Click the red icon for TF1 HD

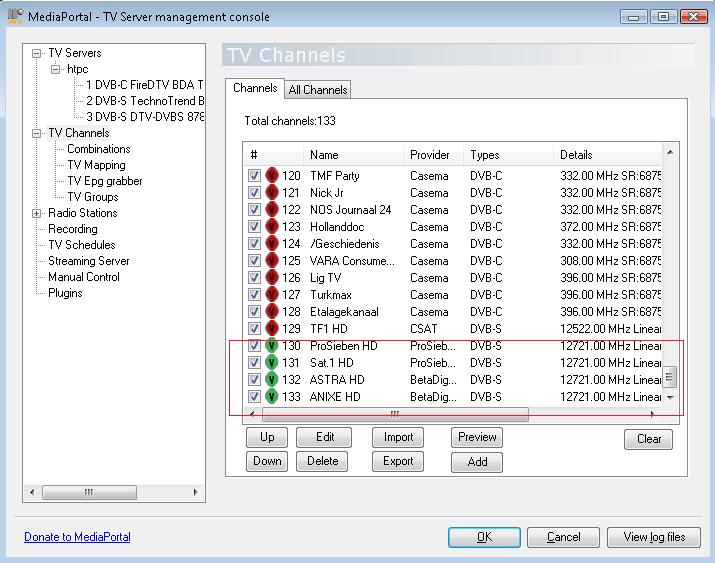point(272,329)
